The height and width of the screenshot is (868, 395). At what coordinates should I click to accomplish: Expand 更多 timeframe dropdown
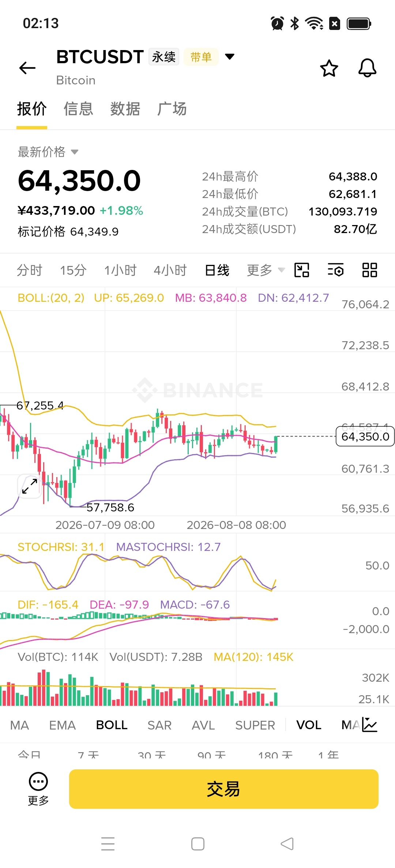coord(266,270)
